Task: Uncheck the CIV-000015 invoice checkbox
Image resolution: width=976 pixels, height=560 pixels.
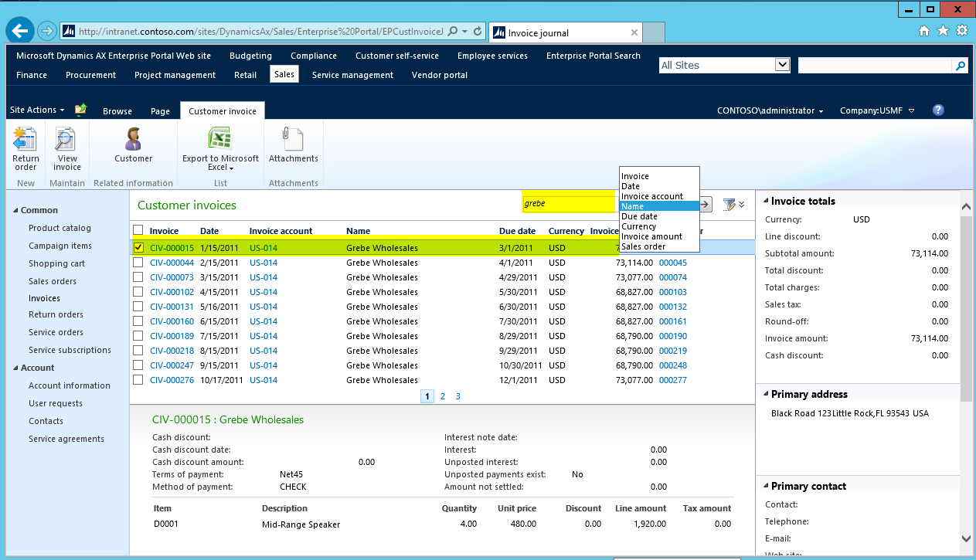Action: pyautogui.click(x=138, y=248)
